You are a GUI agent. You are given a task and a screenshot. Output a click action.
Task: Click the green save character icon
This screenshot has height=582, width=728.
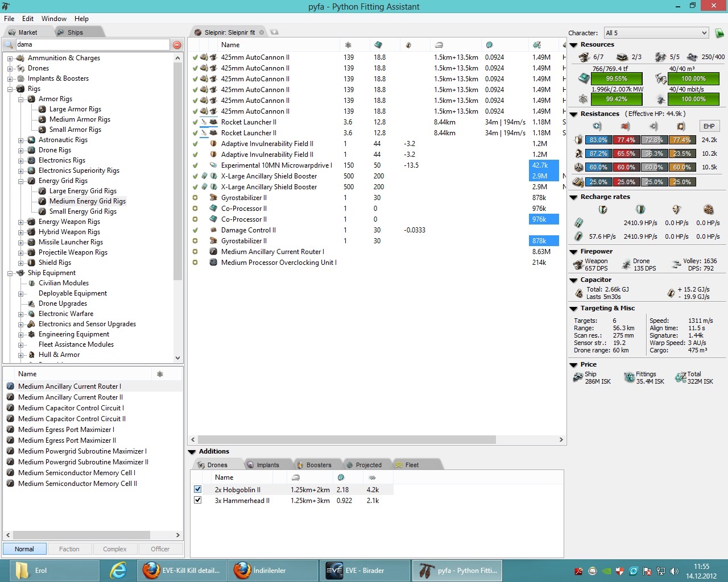(x=719, y=33)
